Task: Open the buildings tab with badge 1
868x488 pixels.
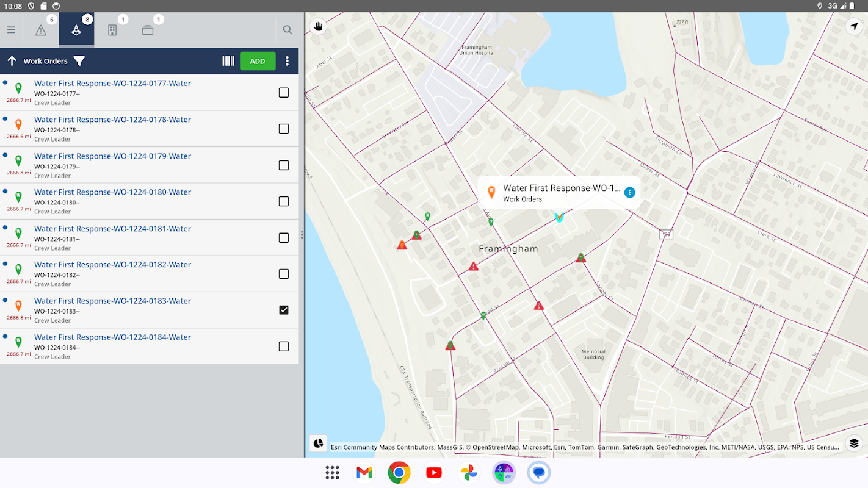Action: (112, 30)
